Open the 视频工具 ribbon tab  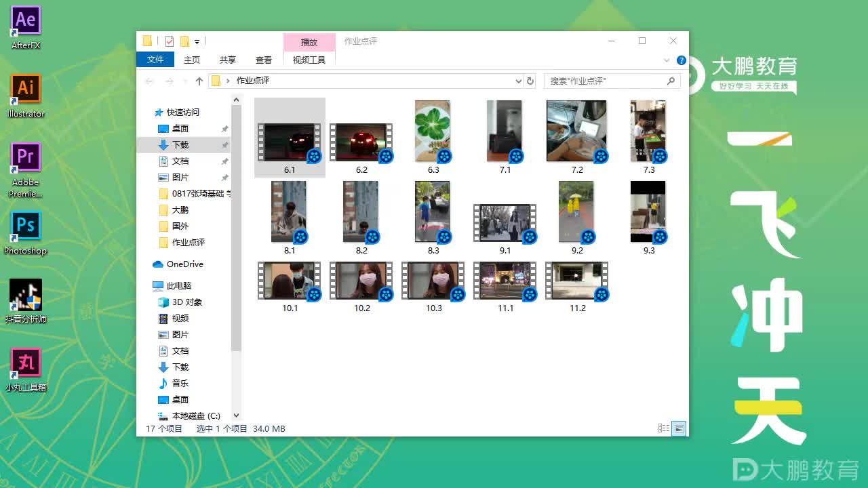pyautogui.click(x=309, y=60)
